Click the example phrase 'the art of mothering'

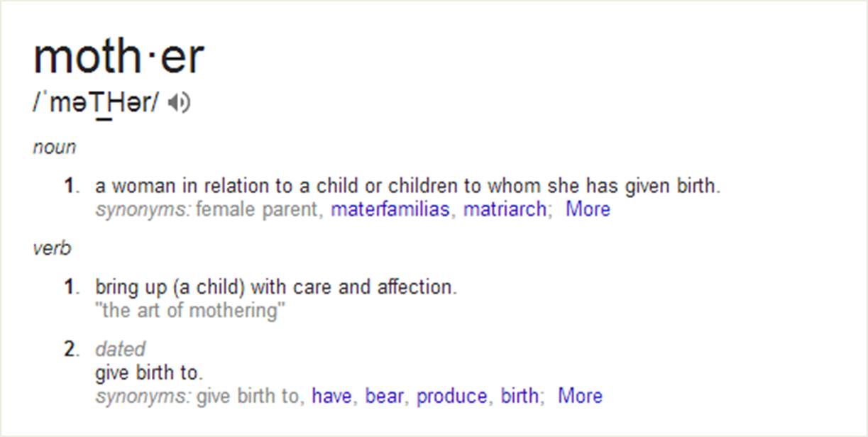point(190,310)
